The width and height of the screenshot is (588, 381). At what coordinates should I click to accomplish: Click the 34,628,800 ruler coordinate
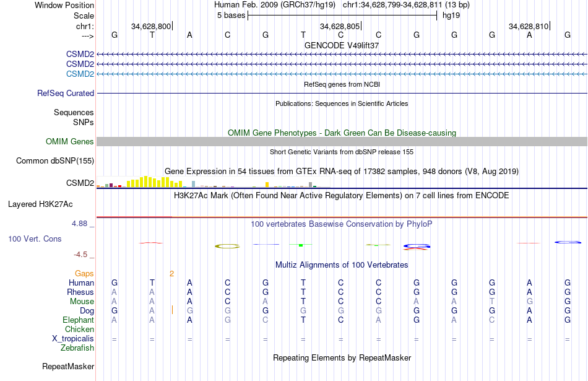(x=151, y=26)
